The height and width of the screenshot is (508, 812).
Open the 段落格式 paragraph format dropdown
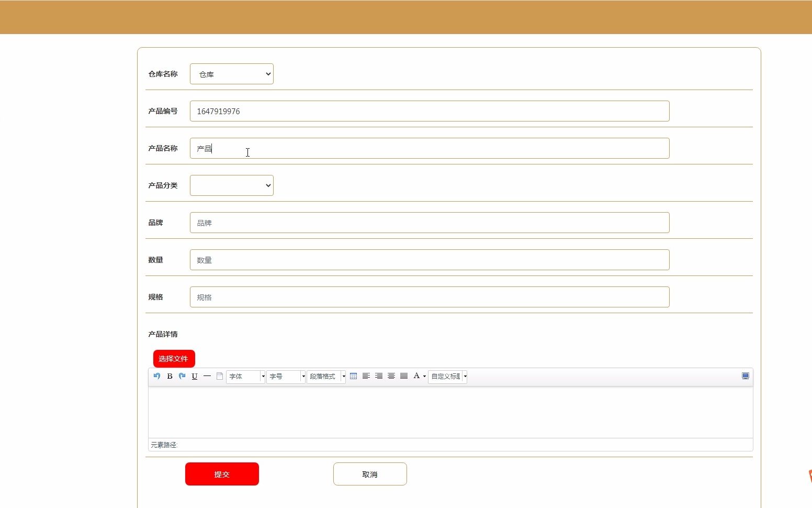click(x=326, y=377)
